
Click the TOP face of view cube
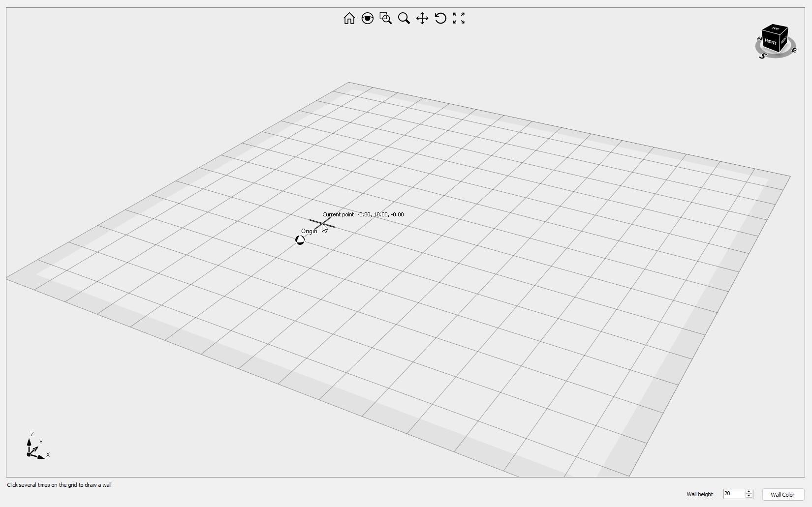[776, 29]
